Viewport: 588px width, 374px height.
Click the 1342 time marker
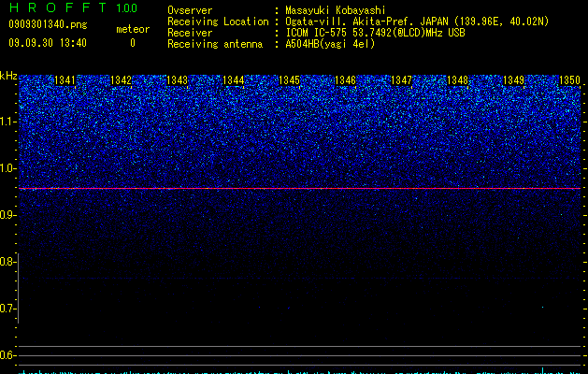pyautogui.click(x=122, y=80)
